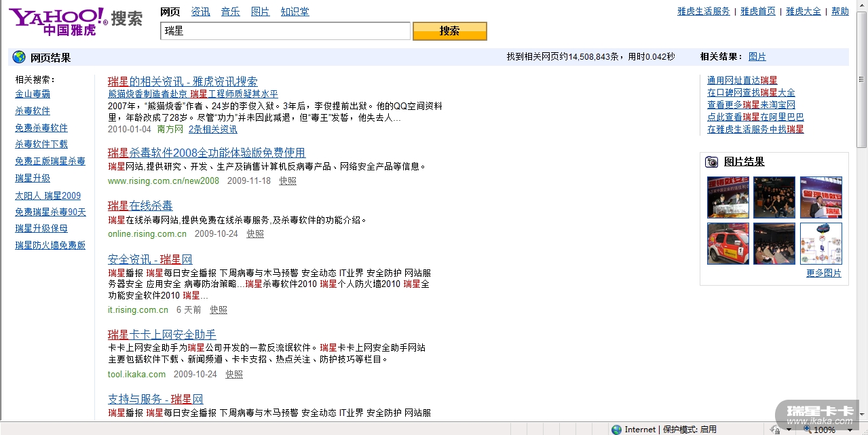Click sidebar link 在口碑网查找瑞星大全
This screenshot has height=435, width=868.
click(x=751, y=93)
